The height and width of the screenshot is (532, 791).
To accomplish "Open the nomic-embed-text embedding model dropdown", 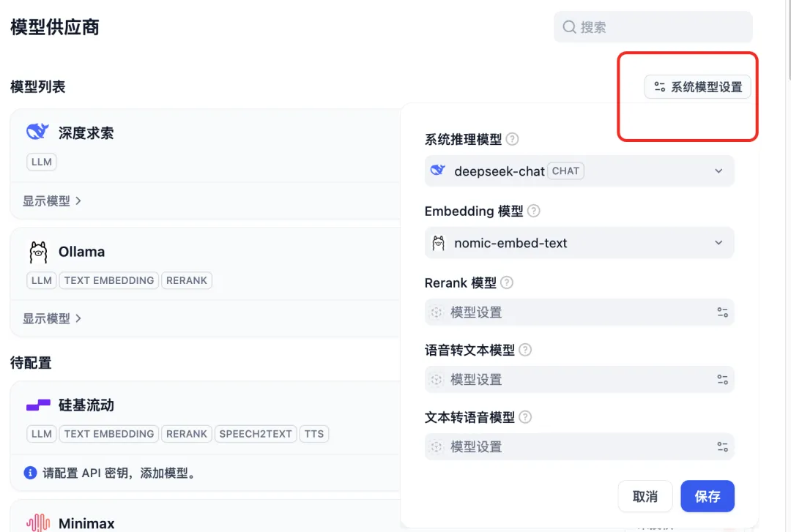I will pos(579,243).
